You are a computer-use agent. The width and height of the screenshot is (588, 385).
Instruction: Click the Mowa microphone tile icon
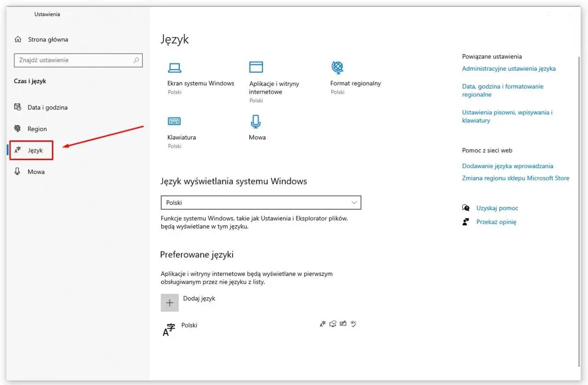coord(255,122)
